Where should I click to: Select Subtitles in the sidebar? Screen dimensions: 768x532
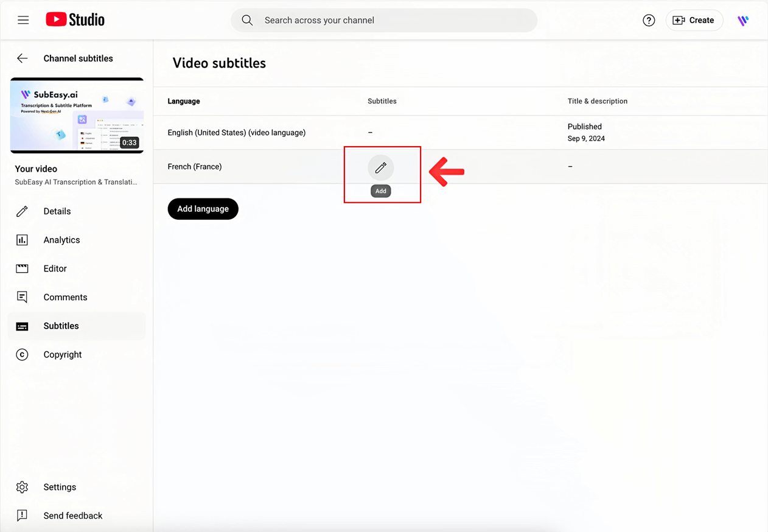tap(77, 326)
